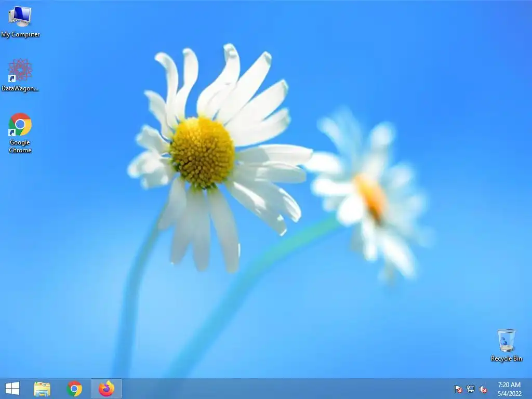
Task: Click the muted volume tray icon
Action: 483,389
